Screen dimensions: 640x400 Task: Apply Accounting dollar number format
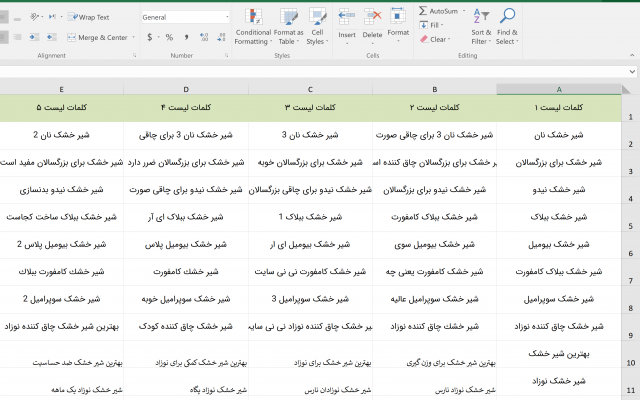pos(150,38)
